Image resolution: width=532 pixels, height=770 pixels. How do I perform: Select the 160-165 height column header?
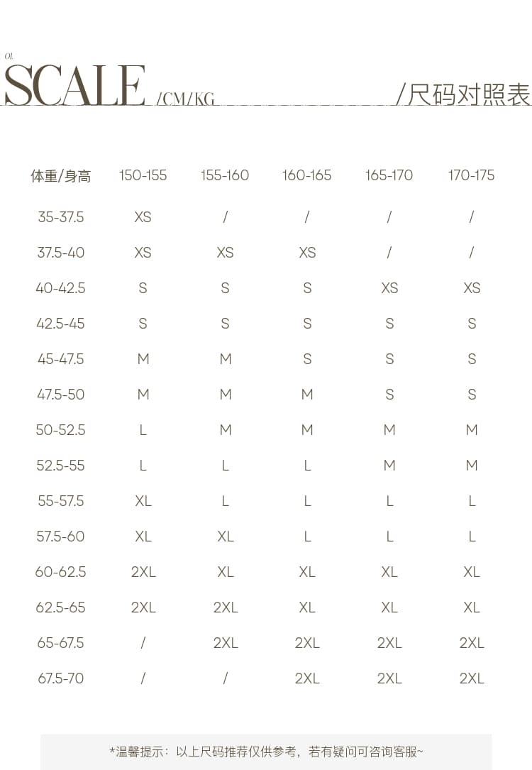pyautogui.click(x=306, y=175)
